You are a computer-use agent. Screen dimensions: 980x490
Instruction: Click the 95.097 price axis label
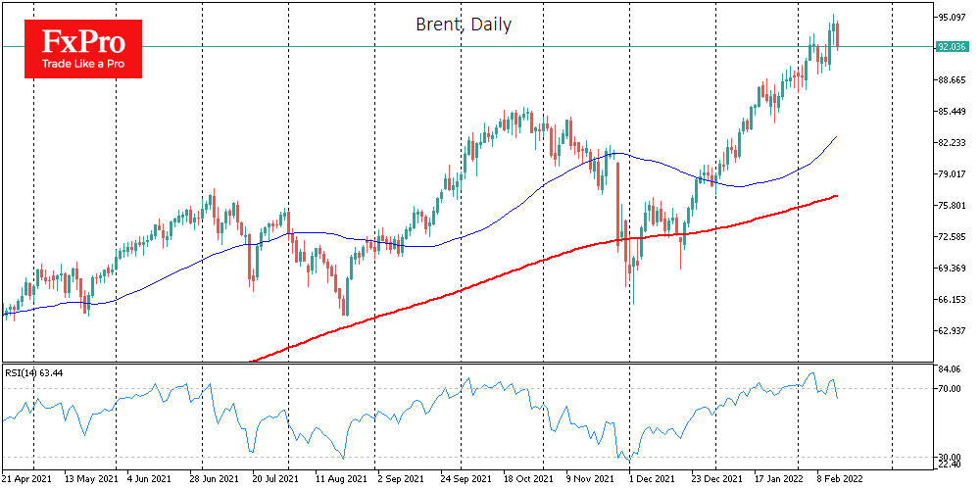click(953, 18)
